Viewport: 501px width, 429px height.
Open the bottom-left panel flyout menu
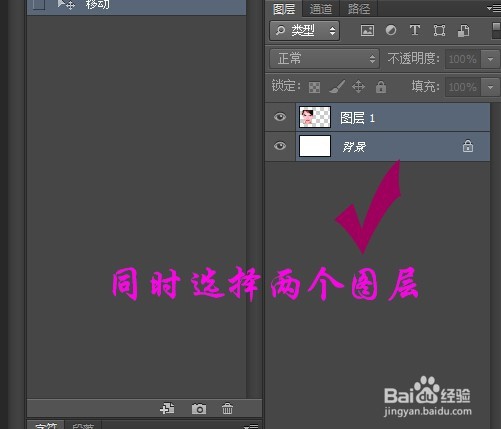251,426
